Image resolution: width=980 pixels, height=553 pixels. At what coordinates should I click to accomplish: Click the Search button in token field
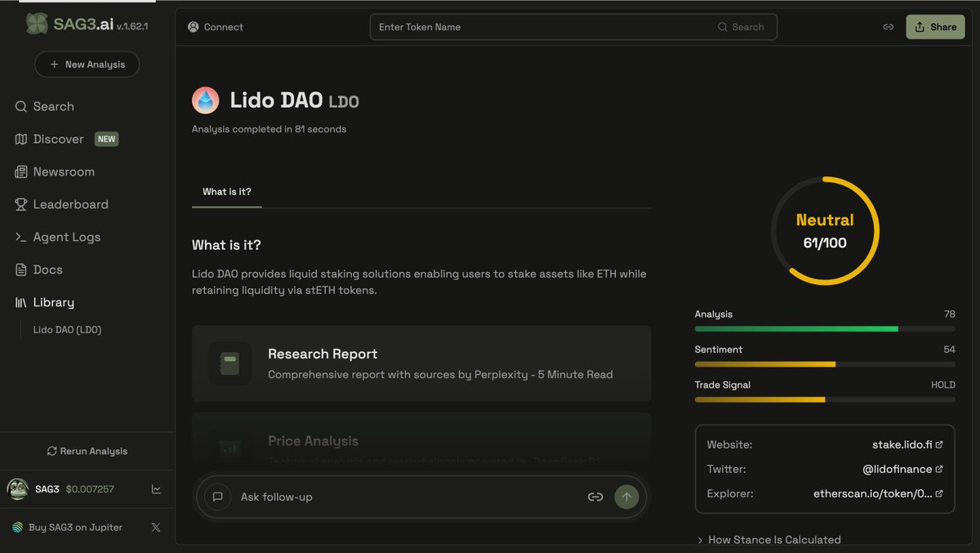pos(742,27)
